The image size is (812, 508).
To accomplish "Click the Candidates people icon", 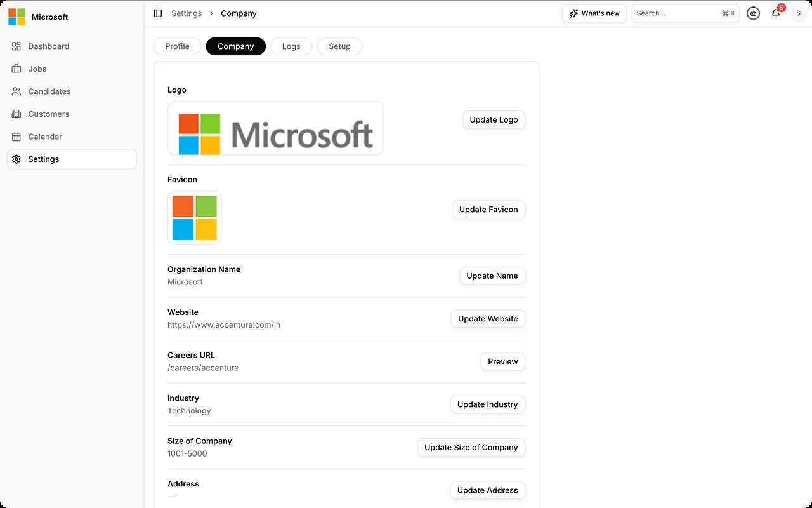I will pos(16,91).
